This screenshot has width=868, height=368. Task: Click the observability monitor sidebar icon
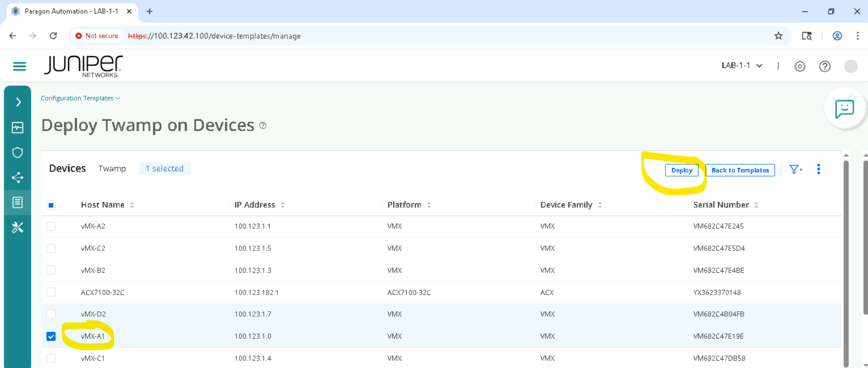tap(18, 128)
